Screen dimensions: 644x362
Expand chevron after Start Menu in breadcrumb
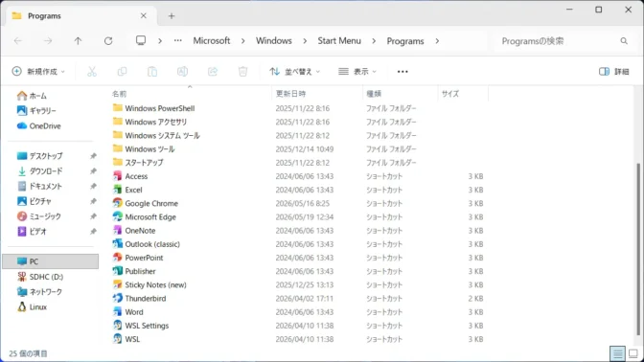click(374, 41)
